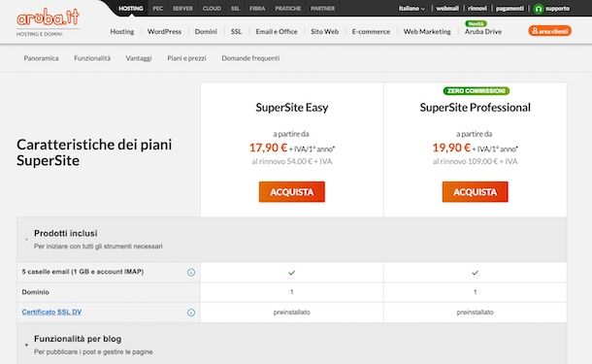Viewport: 592px width, 364px height.
Task: Open the Aruba Drive menu item
Action: [483, 32]
